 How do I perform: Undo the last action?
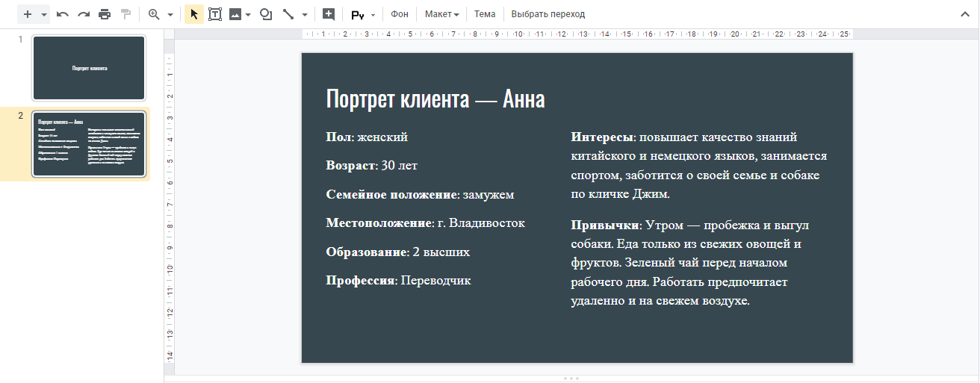[x=63, y=14]
